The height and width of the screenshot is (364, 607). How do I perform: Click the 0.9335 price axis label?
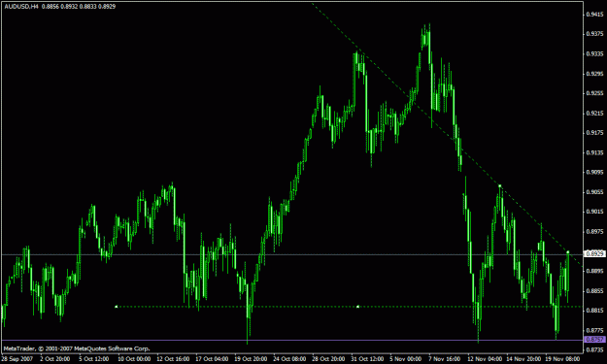pyautogui.click(x=595, y=53)
